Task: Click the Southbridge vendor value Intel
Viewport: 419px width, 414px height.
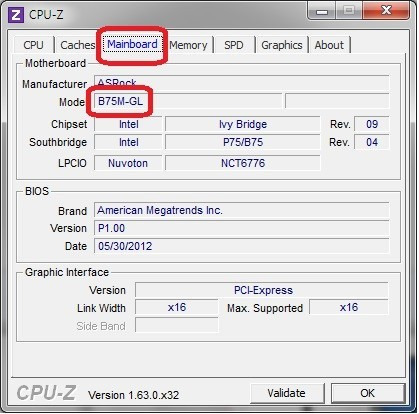Action: pos(128,142)
